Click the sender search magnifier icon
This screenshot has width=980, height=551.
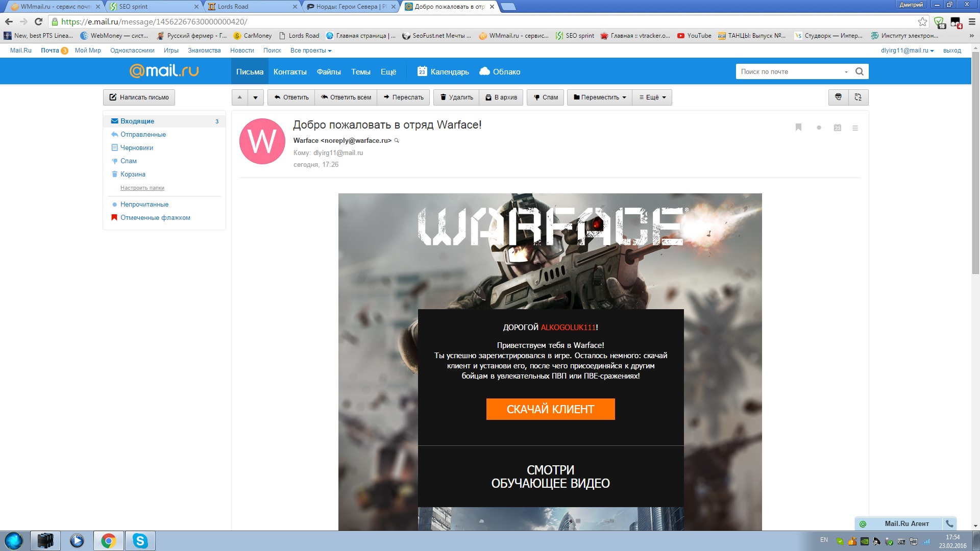pos(397,141)
